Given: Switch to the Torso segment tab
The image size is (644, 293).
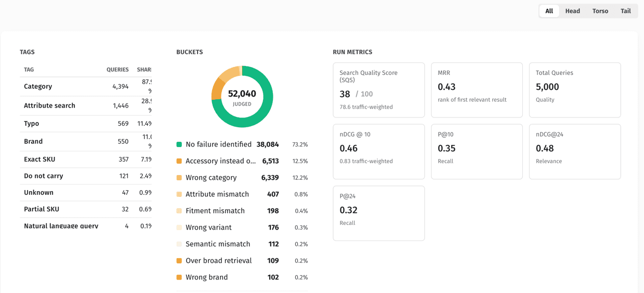Looking at the screenshot, I should point(600,11).
